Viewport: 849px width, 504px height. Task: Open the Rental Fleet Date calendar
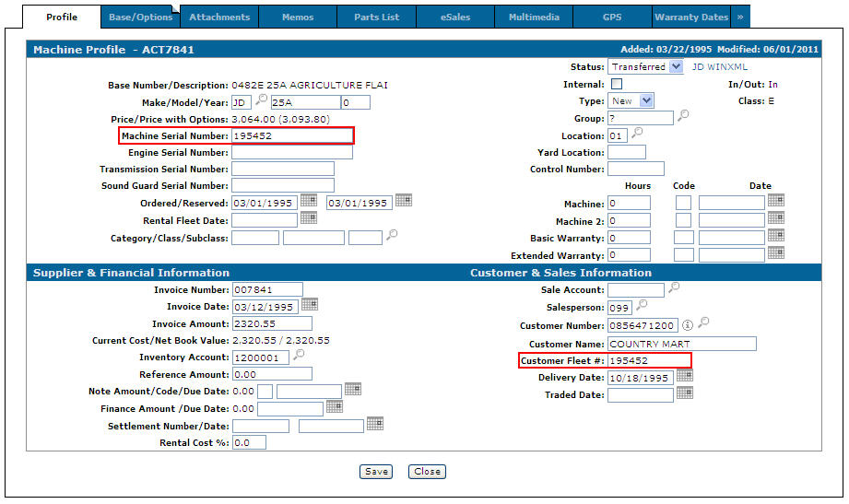[309, 217]
